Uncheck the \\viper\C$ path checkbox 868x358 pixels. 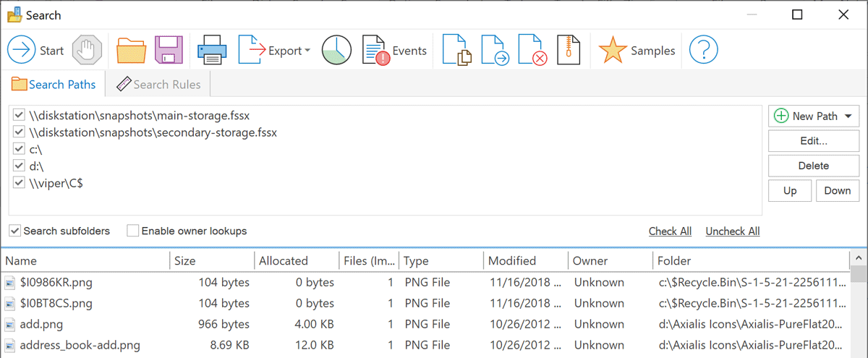(20, 183)
